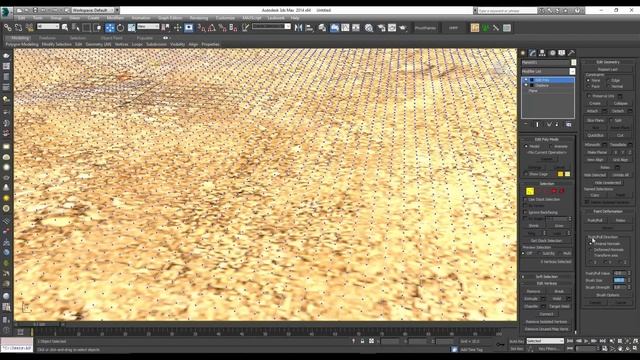Set Constraints to Edge
This screenshot has height=360, width=640.
(x=609, y=80)
